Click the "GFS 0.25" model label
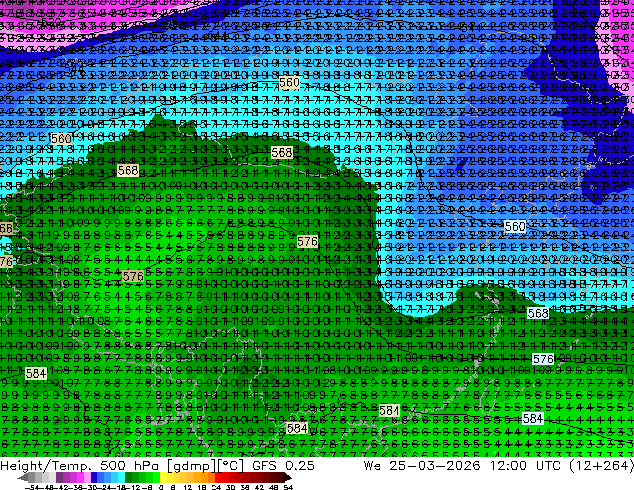This screenshot has height=490, width=634. (x=283, y=465)
